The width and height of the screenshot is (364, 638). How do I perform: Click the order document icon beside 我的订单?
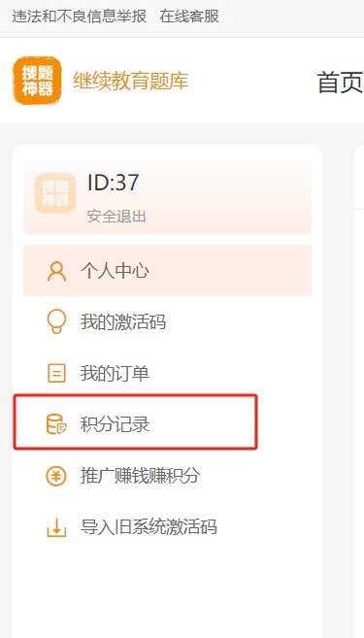[56, 373]
